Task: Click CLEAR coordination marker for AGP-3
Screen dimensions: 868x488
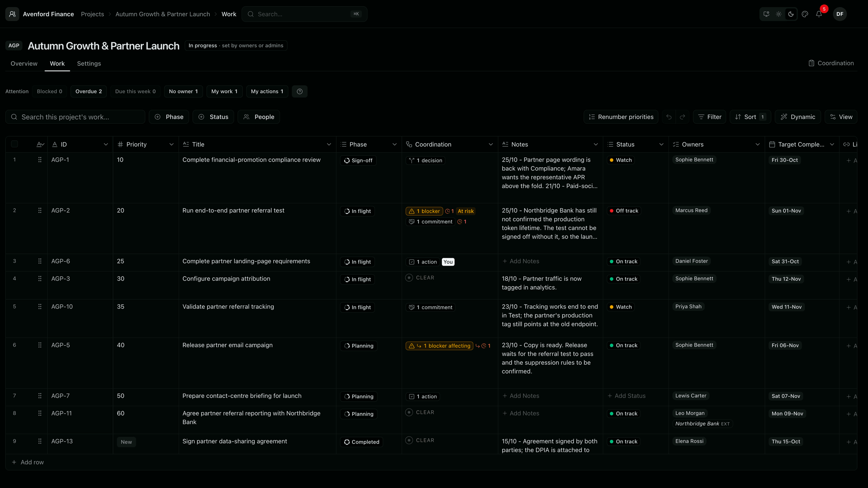Action: tap(420, 278)
